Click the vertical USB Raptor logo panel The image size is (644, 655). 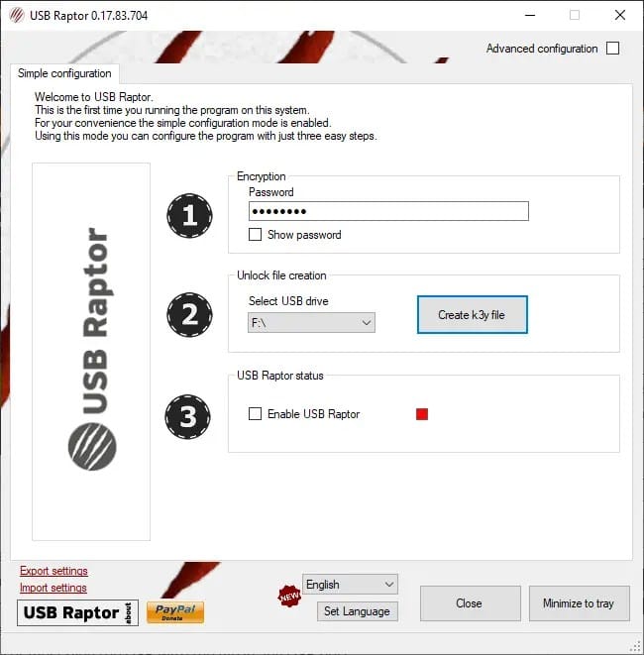91,352
